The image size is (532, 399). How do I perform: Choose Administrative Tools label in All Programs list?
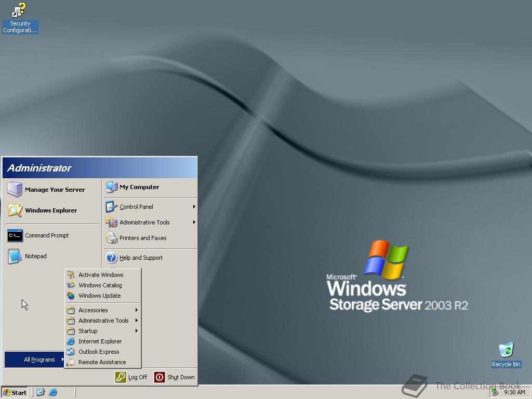click(x=103, y=320)
